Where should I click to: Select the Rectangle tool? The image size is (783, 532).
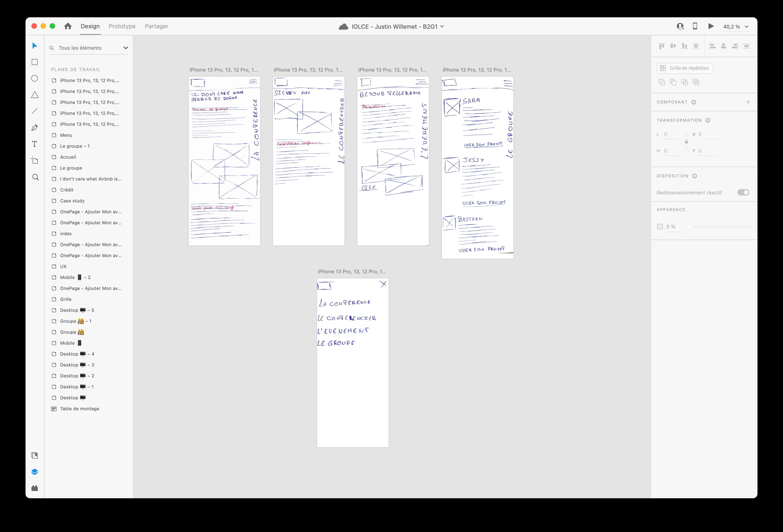pyautogui.click(x=35, y=62)
